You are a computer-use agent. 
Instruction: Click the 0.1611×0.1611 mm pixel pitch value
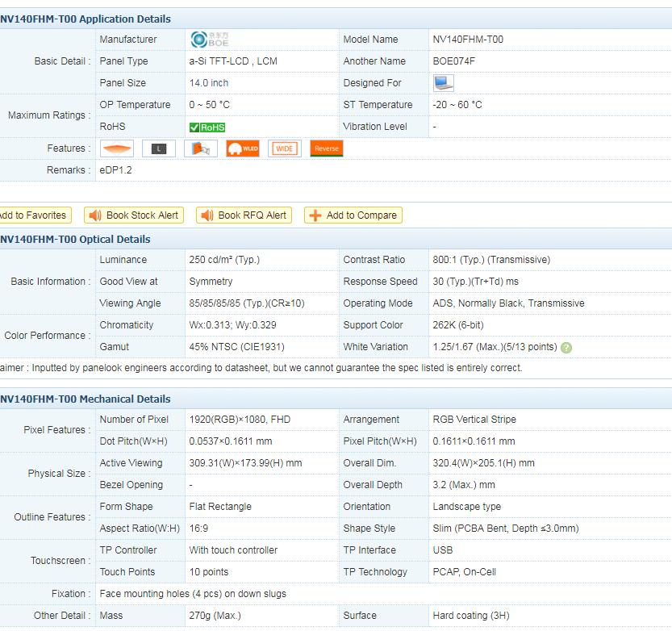click(x=474, y=441)
